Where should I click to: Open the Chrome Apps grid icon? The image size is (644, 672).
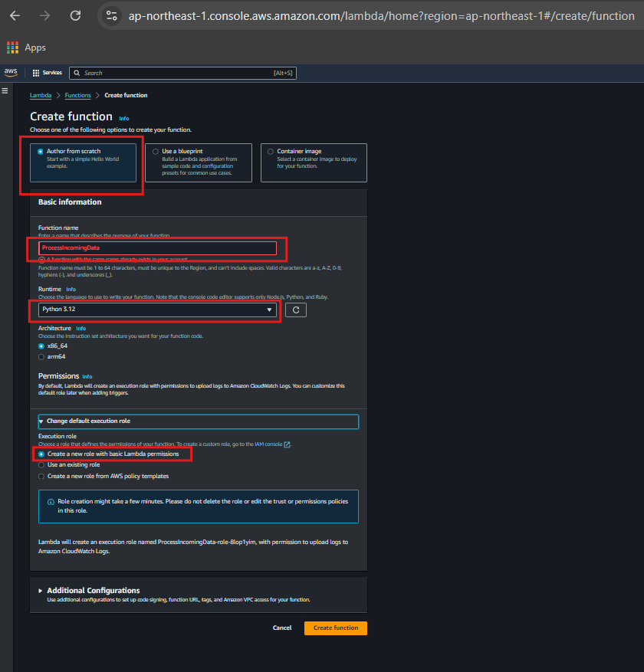(12, 48)
